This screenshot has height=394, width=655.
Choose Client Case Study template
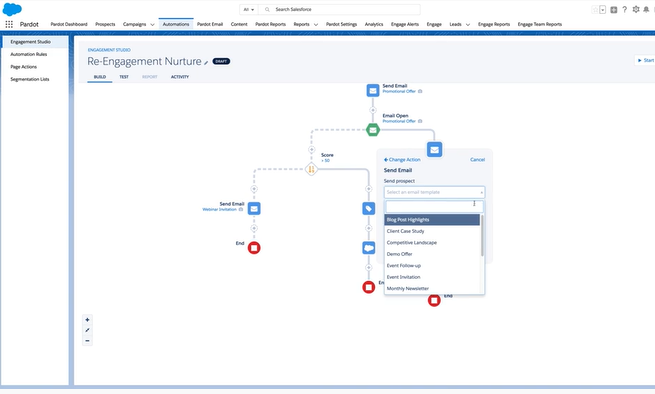(x=432, y=231)
